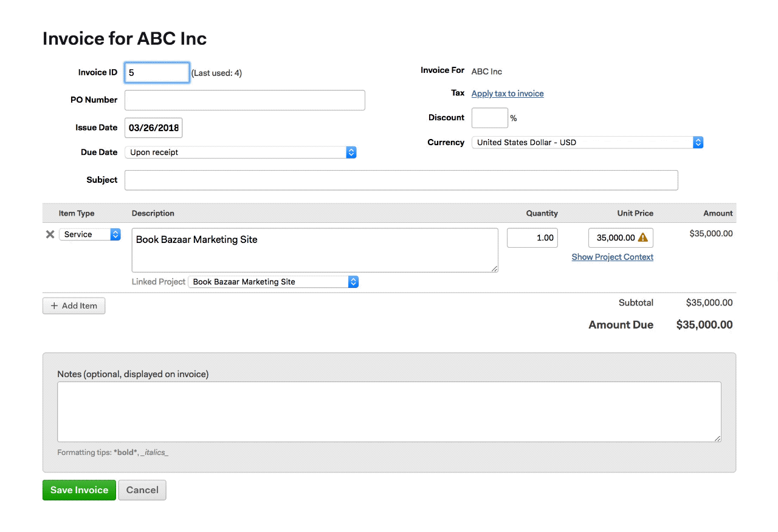Open the Due Date dropdown

pyautogui.click(x=240, y=152)
